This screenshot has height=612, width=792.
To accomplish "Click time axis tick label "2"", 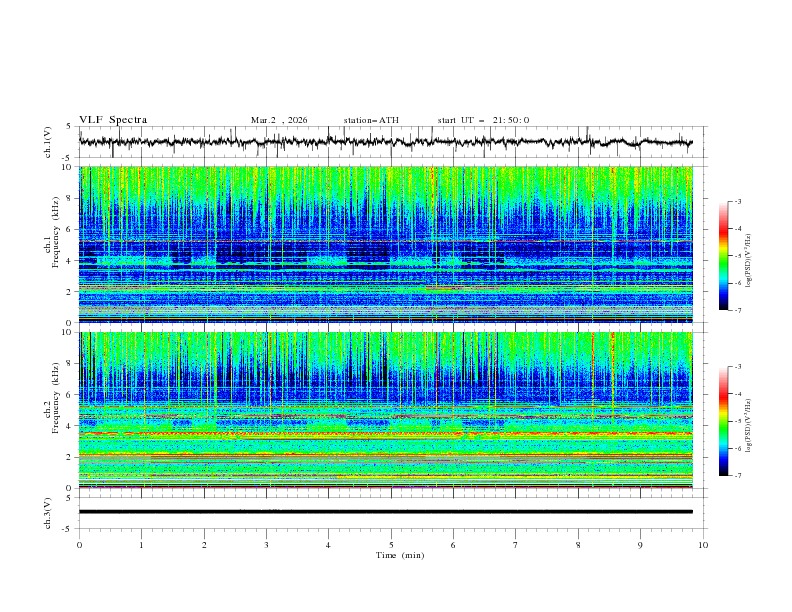I will pyautogui.click(x=204, y=545).
